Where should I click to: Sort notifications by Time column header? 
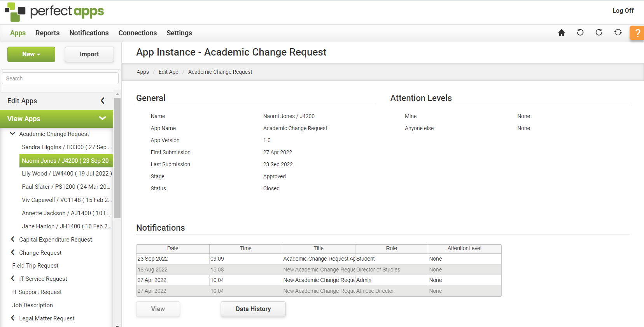[246, 249]
